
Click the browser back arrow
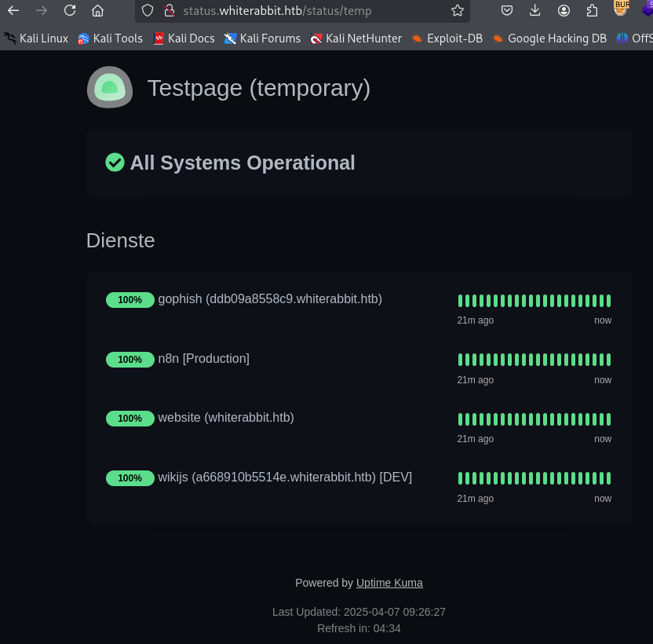(13, 11)
